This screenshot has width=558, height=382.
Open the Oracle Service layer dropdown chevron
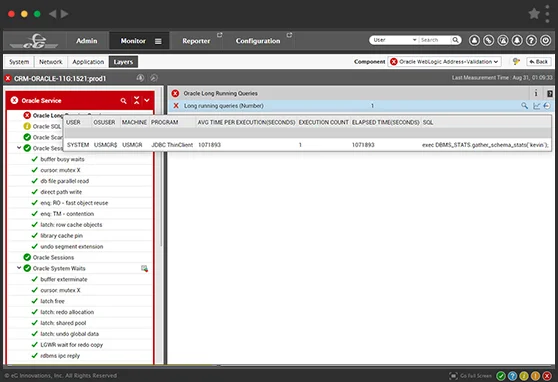pos(147,101)
